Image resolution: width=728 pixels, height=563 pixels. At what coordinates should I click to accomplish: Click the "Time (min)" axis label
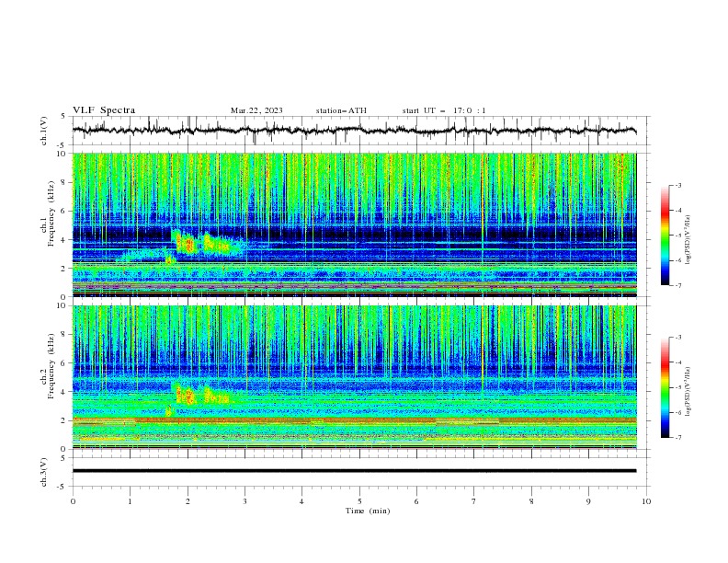(x=368, y=511)
